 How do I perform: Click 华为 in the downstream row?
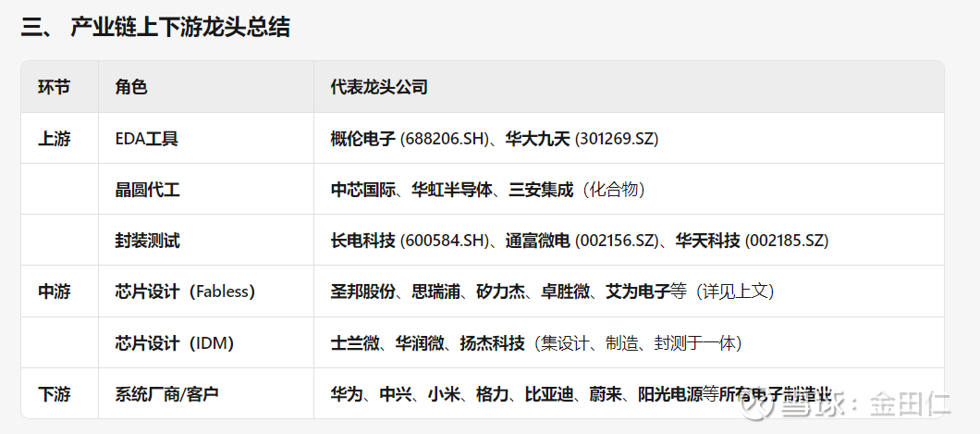click(x=347, y=394)
